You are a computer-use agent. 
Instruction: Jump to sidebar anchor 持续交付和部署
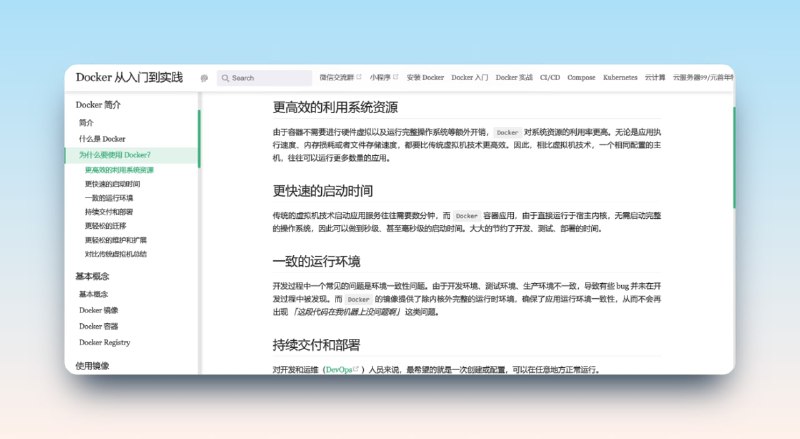click(x=109, y=212)
